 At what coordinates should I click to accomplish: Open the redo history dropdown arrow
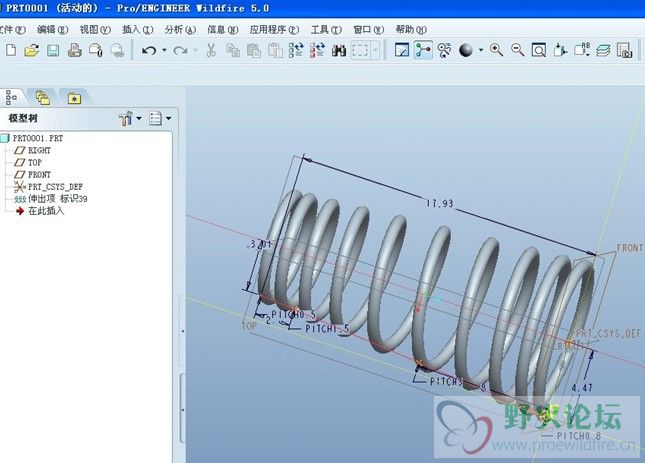tap(195, 51)
